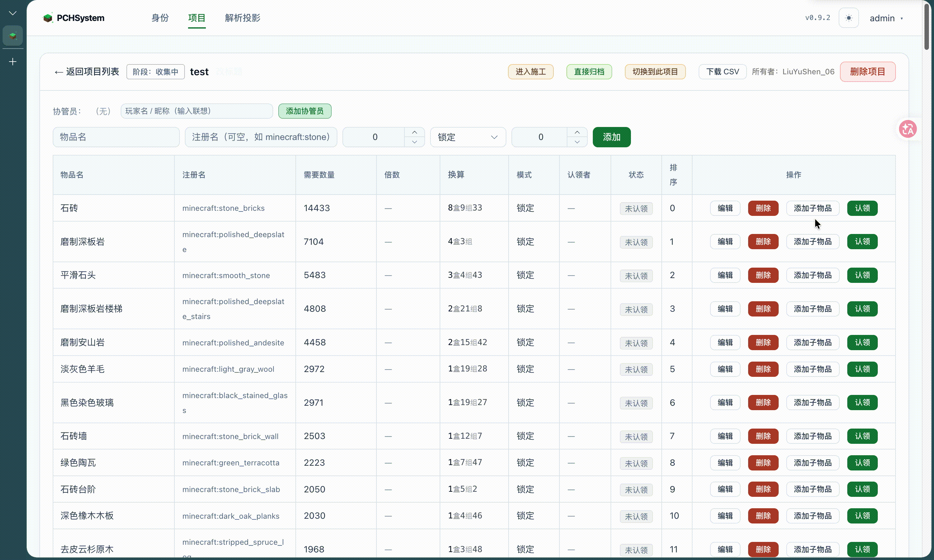Image resolution: width=934 pixels, height=560 pixels.
Task: Open the admin user menu
Action: [886, 18]
